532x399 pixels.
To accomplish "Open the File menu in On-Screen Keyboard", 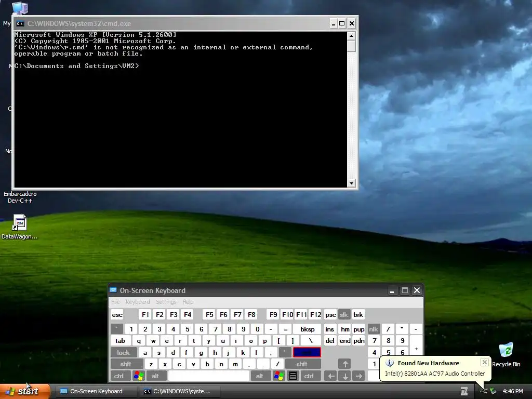I will (x=115, y=302).
